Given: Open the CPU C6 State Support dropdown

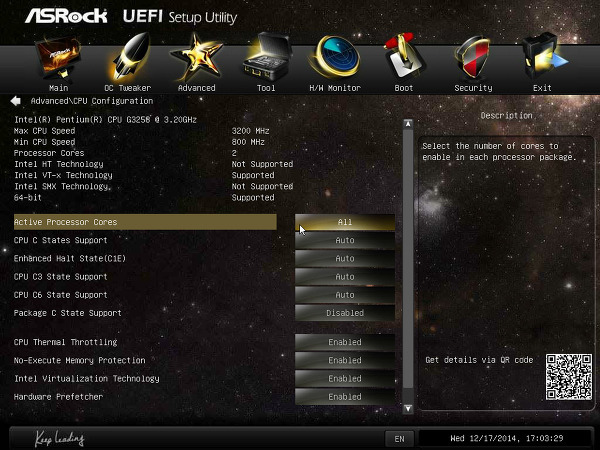Looking at the screenshot, I should click(x=345, y=295).
